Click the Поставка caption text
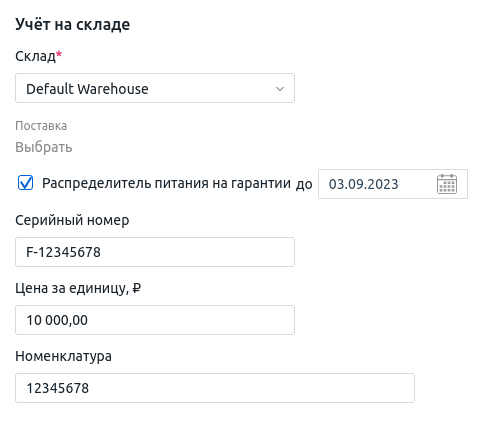489x426 pixels. (41, 126)
